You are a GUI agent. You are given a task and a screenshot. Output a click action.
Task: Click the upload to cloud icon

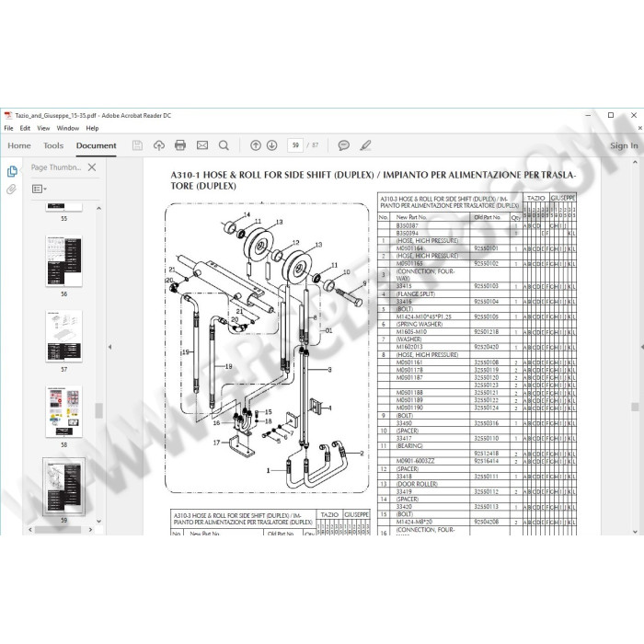tap(159, 145)
